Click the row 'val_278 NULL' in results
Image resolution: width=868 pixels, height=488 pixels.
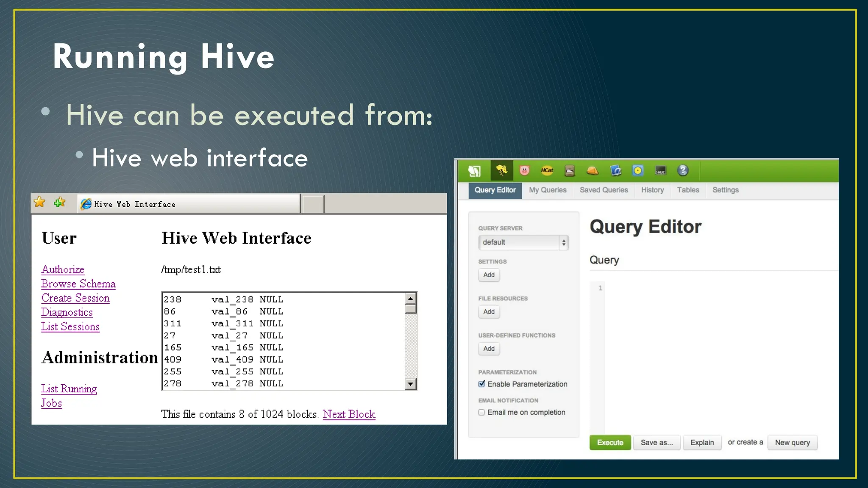pos(224,384)
